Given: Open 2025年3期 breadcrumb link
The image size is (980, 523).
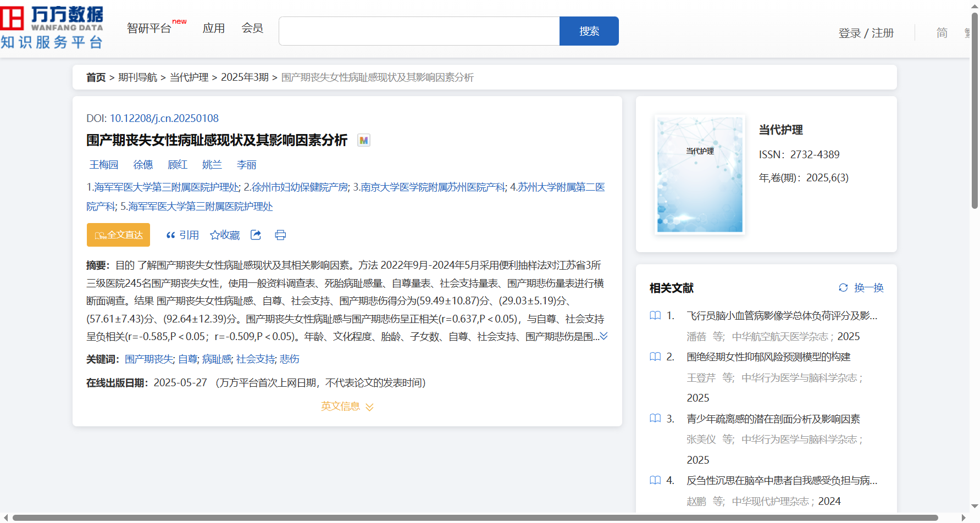Looking at the screenshot, I should (245, 77).
